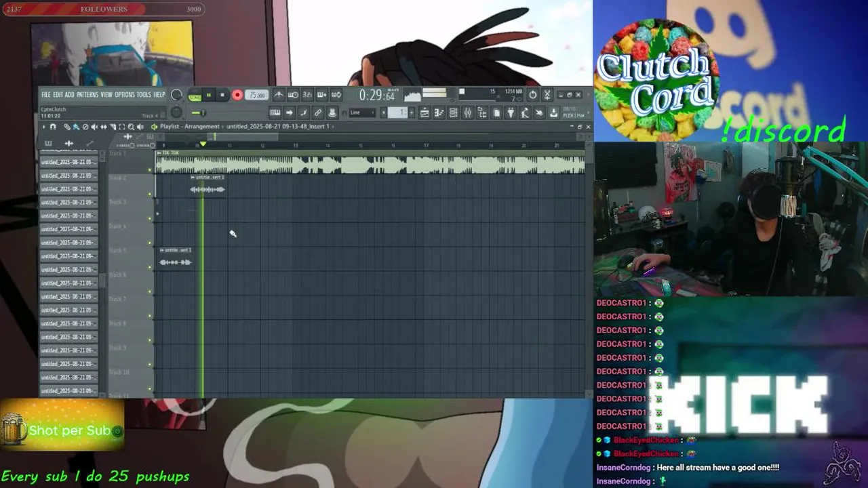Toggle loop recording

click(336, 95)
